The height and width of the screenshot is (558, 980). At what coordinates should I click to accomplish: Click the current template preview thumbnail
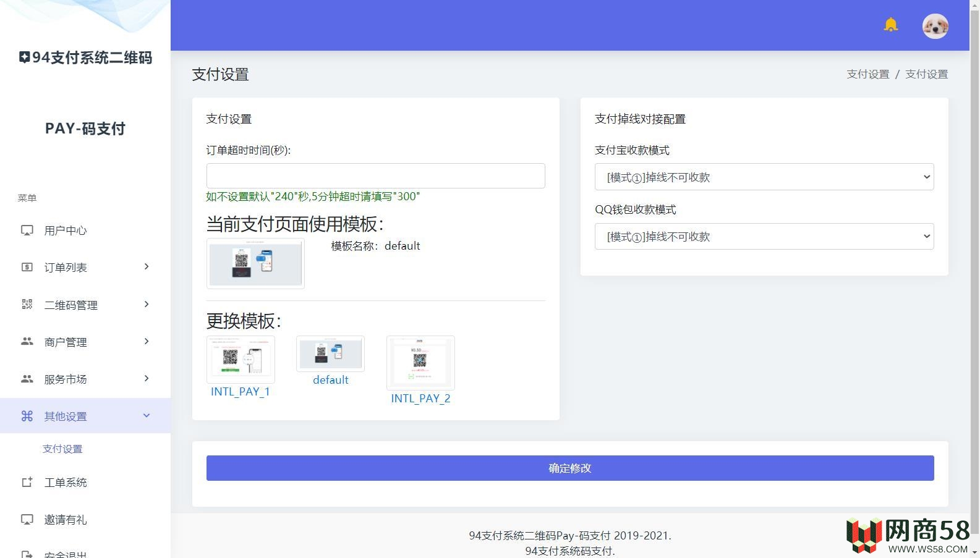pos(255,263)
